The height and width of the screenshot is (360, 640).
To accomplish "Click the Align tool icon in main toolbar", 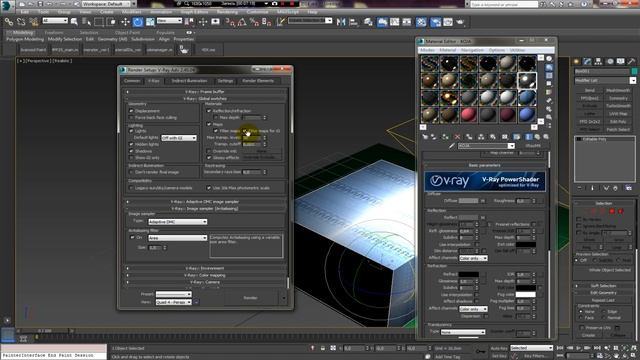I will (x=353, y=22).
